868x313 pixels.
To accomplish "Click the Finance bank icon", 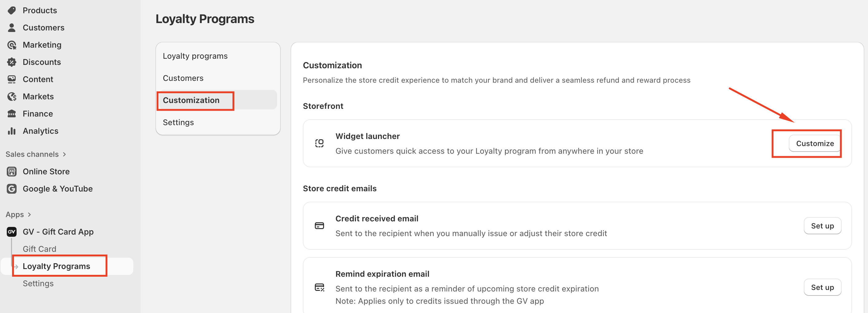I will coord(12,114).
